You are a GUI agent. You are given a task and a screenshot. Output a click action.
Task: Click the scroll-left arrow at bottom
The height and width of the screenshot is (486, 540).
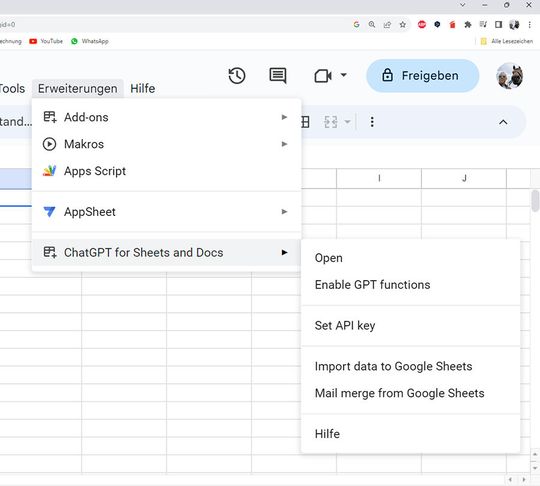[510, 479]
